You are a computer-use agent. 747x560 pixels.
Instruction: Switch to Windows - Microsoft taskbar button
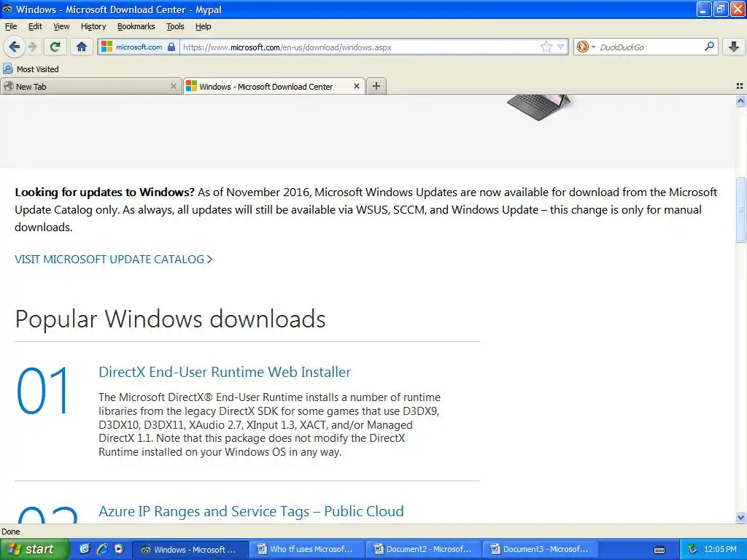point(190,550)
